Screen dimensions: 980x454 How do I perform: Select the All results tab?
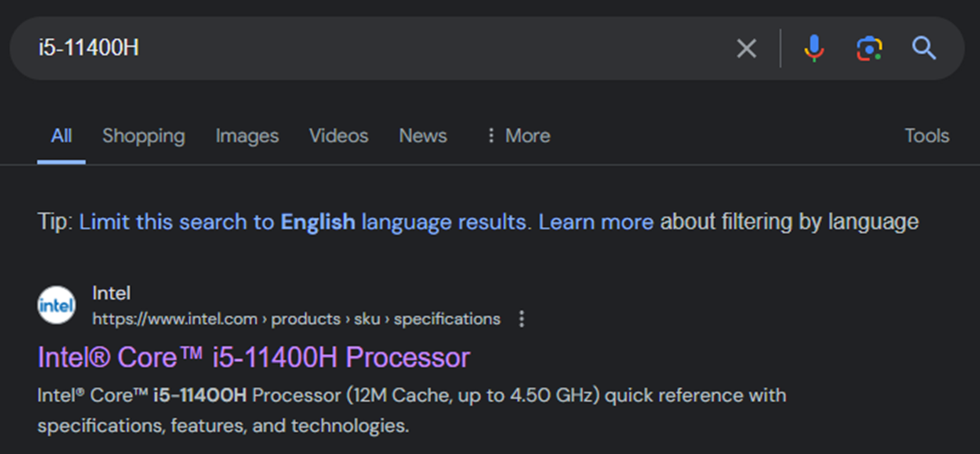click(61, 136)
